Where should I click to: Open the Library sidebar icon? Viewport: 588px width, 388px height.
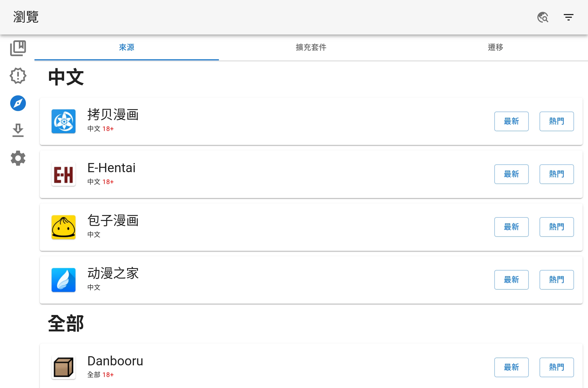point(18,48)
